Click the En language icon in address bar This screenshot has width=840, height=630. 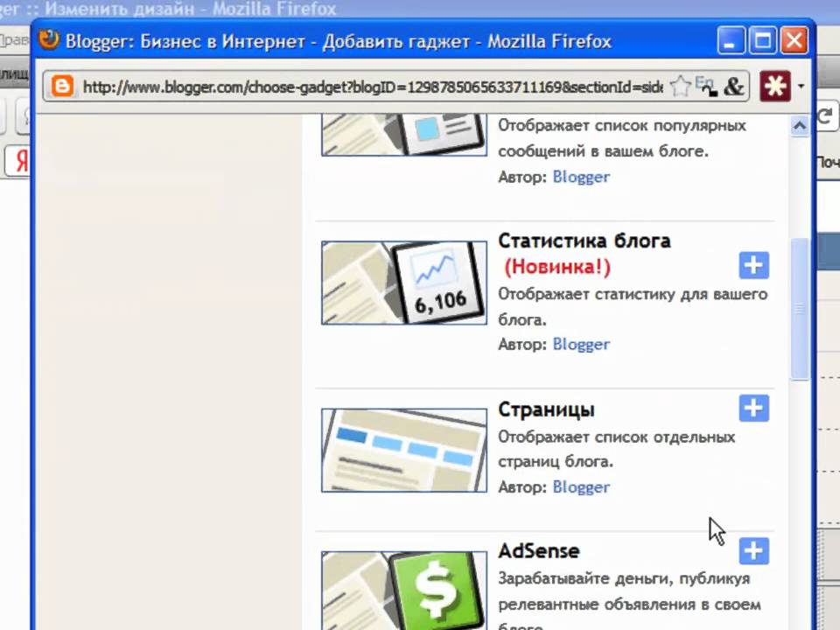click(x=706, y=86)
